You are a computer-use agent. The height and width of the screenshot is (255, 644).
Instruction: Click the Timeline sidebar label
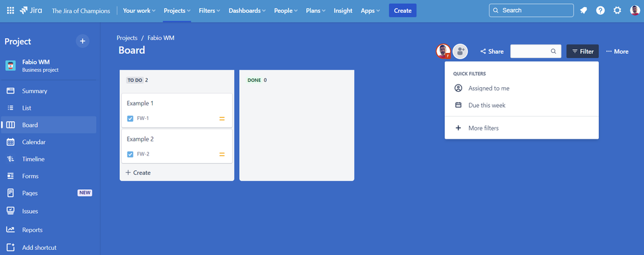click(x=34, y=159)
